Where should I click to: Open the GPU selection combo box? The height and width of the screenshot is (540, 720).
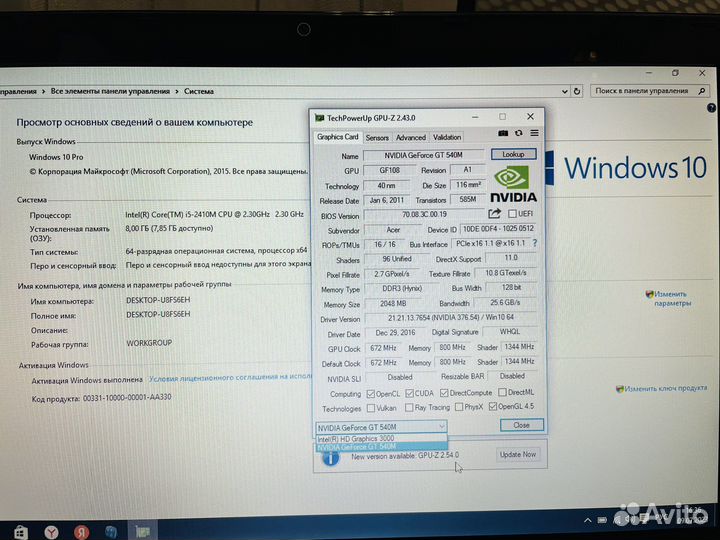(x=381, y=427)
